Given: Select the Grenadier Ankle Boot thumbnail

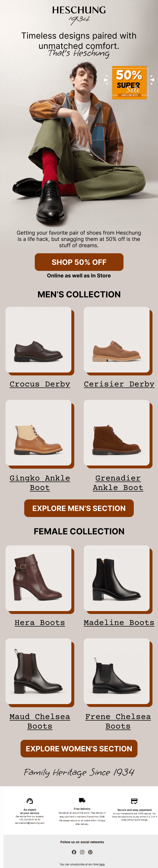Looking at the screenshot, I should (x=118, y=434).
